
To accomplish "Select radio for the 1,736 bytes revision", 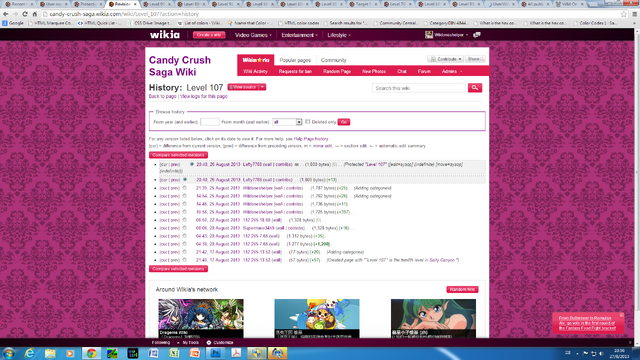I will (184, 204).
